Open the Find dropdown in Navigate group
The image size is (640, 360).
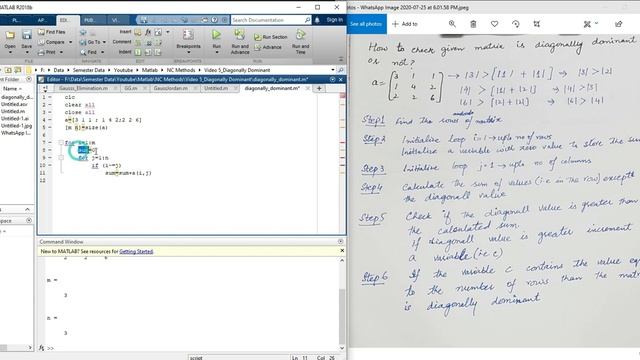pyautogui.click(x=92, y=52)
